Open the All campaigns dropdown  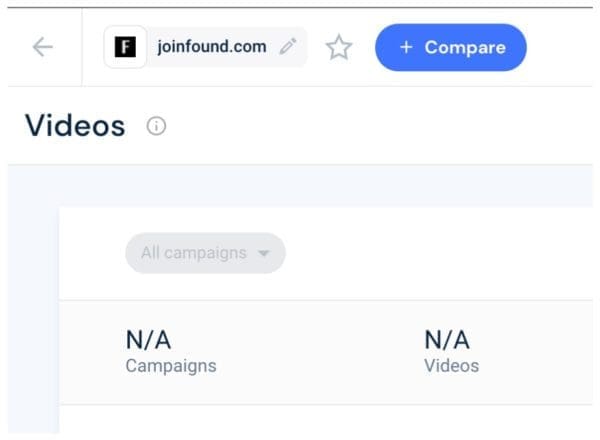pos(194,253)
